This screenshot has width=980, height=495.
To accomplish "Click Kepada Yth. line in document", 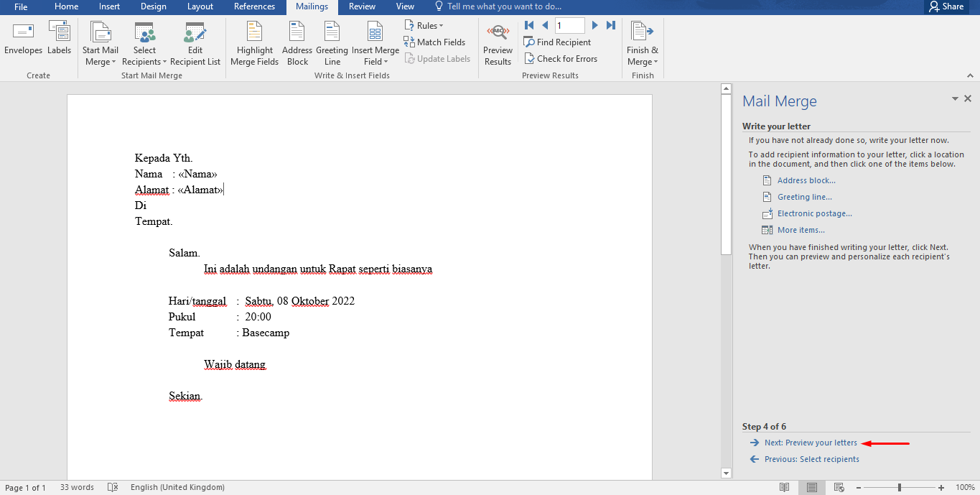I will click(164, 158).
